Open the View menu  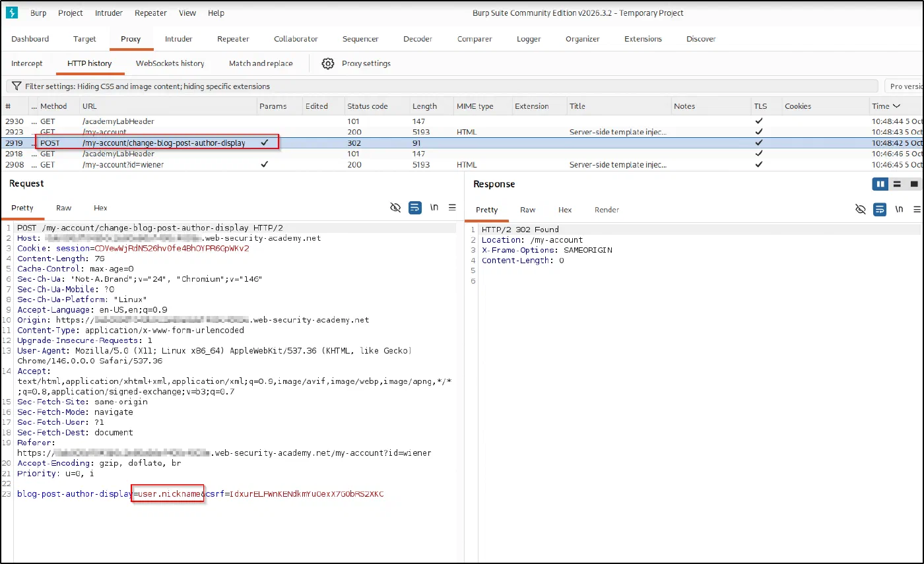pos(187,13)
